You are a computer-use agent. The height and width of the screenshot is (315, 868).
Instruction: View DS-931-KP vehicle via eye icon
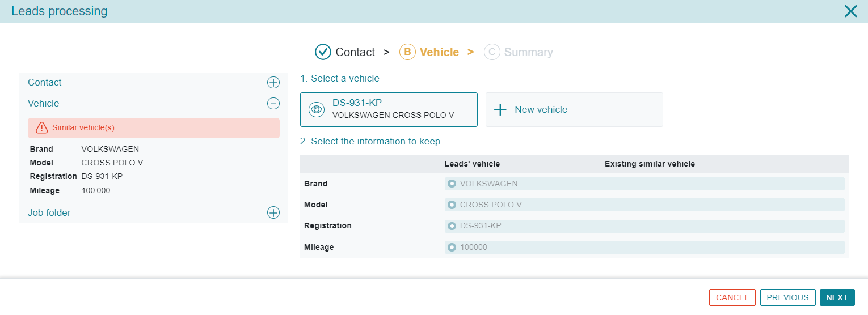click(x=317, y=110)
